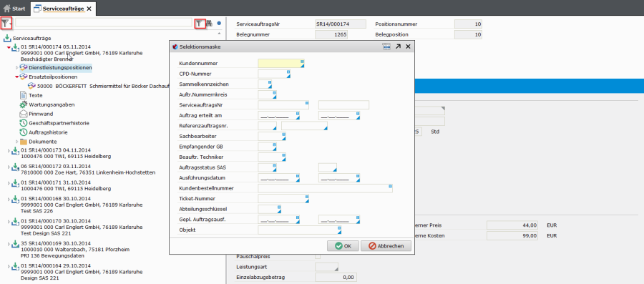Viewport: 644px width, 284px height.
Task: Click the Ausführungsdatum start date field
Action: [279, 177]
